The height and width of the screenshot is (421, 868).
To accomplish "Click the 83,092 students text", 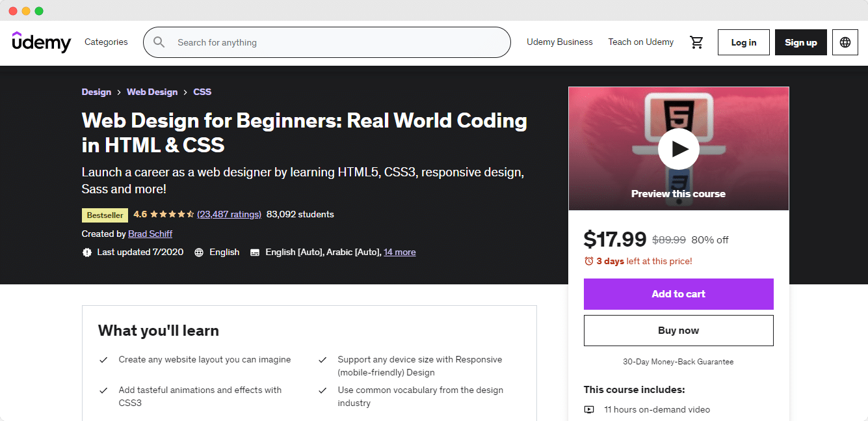I will 300,214.
